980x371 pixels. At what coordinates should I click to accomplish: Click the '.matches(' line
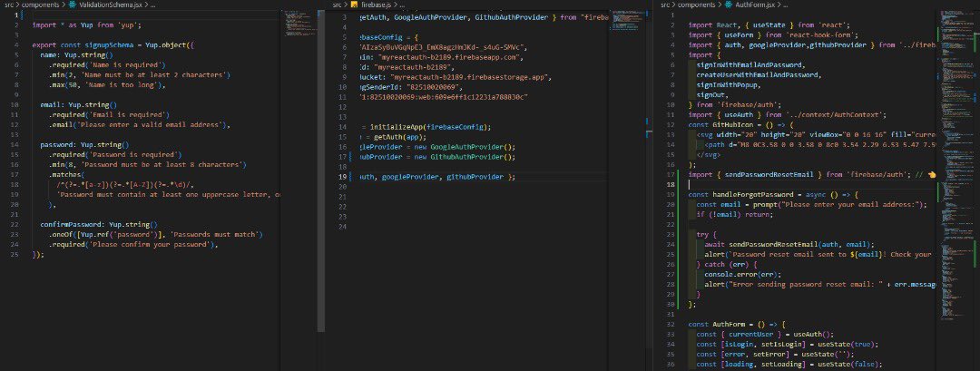[65, 174]
